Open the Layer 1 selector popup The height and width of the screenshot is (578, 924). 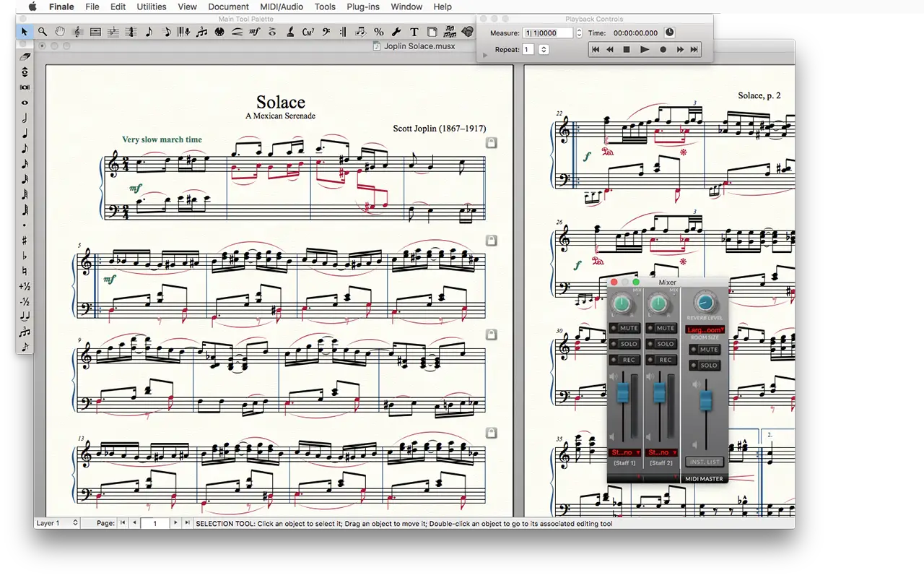click(57, 523)
